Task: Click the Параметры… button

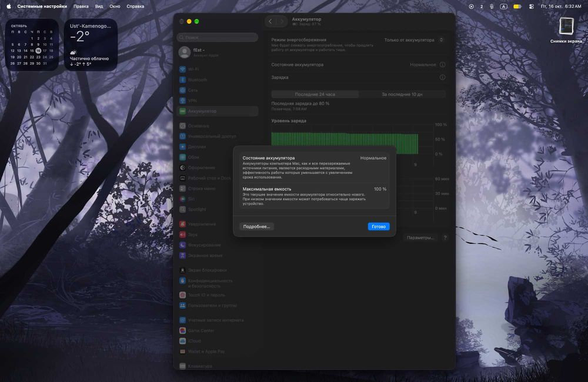Action: pos(420,237)
